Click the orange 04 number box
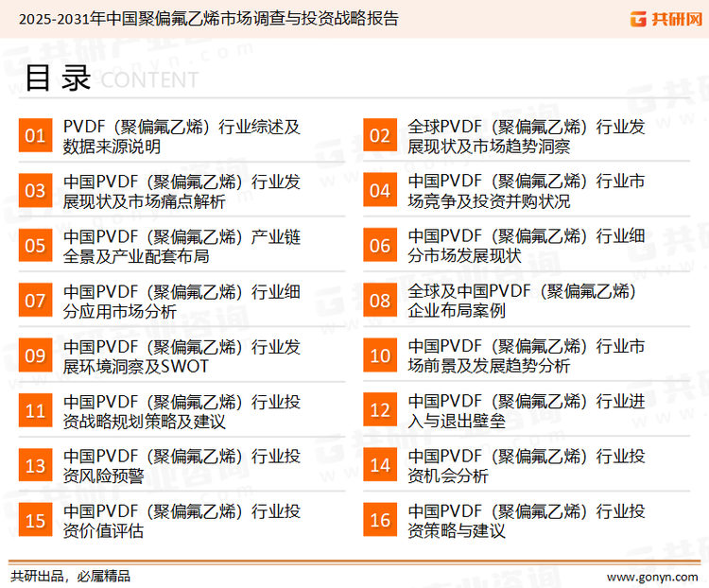Screen dimensions: 709x588 point(380,190)
